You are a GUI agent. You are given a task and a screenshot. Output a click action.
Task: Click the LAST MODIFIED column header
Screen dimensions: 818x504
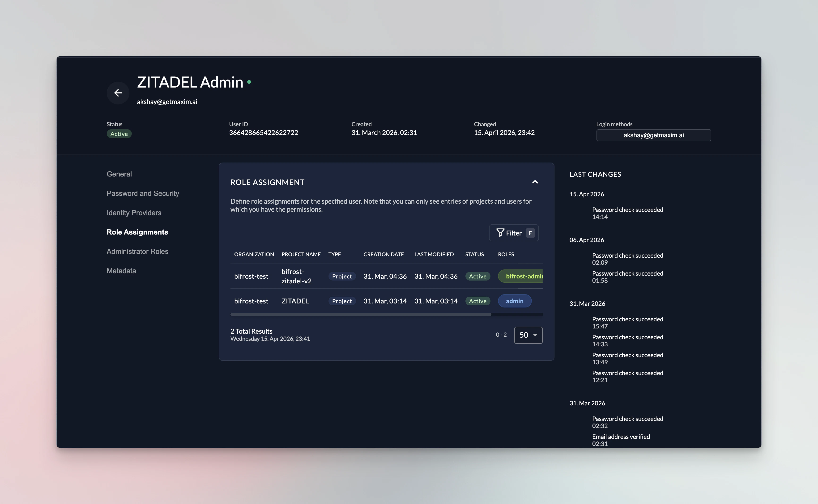pyautogui.click(x=434, y=254)
